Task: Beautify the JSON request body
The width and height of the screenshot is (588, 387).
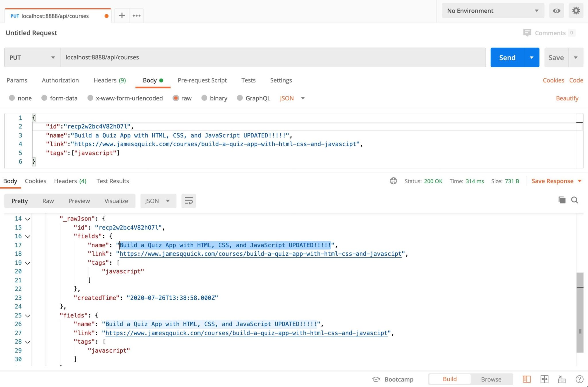Action: tap(567, 98)
